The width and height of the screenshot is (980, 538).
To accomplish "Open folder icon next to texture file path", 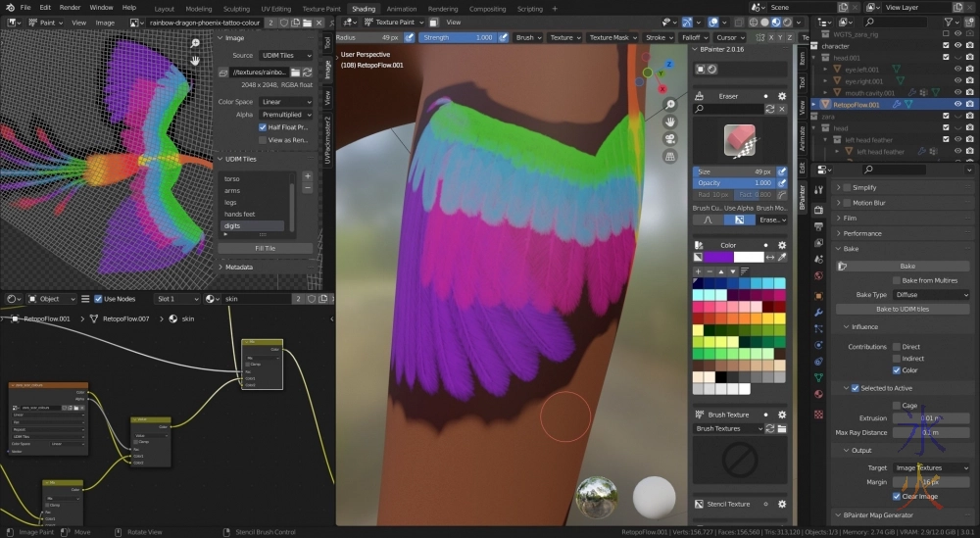I will coord(294,72).
